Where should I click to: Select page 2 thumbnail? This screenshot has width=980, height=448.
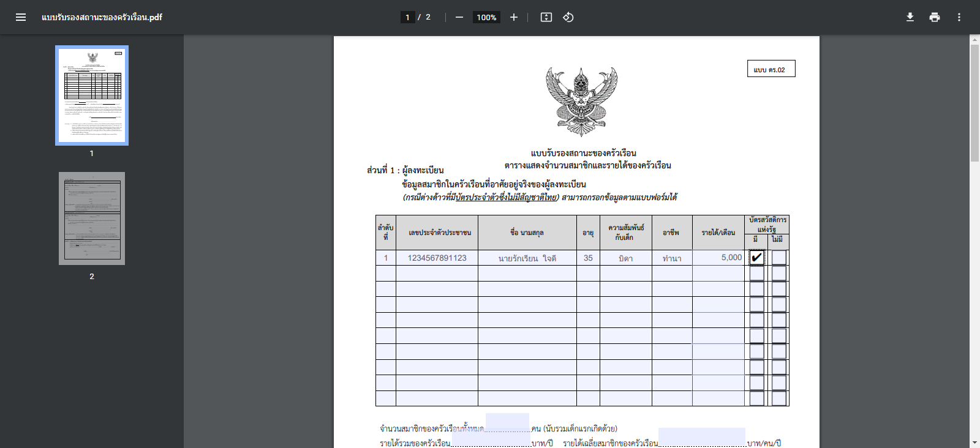pos(92,218)
